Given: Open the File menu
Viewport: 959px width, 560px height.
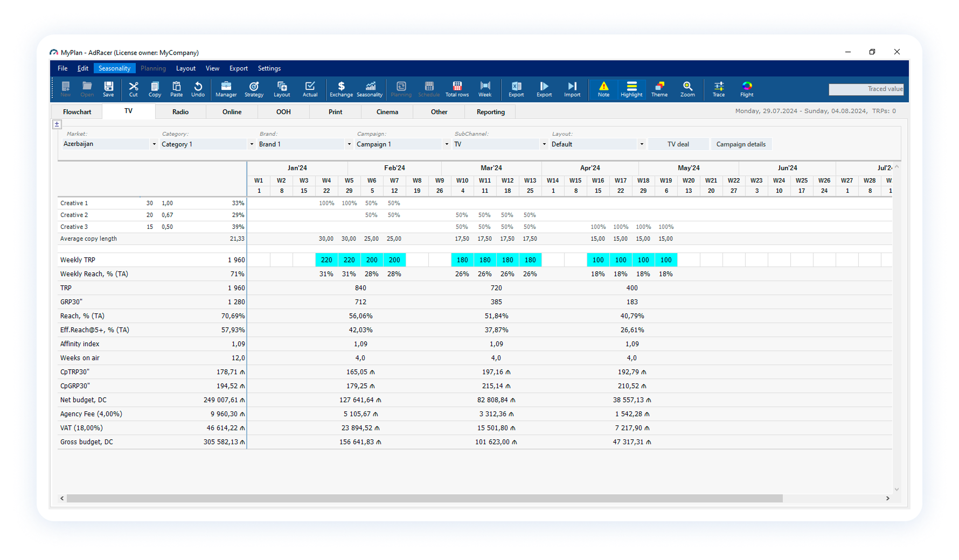Looking at the screenshot, I should click(62, 68).
